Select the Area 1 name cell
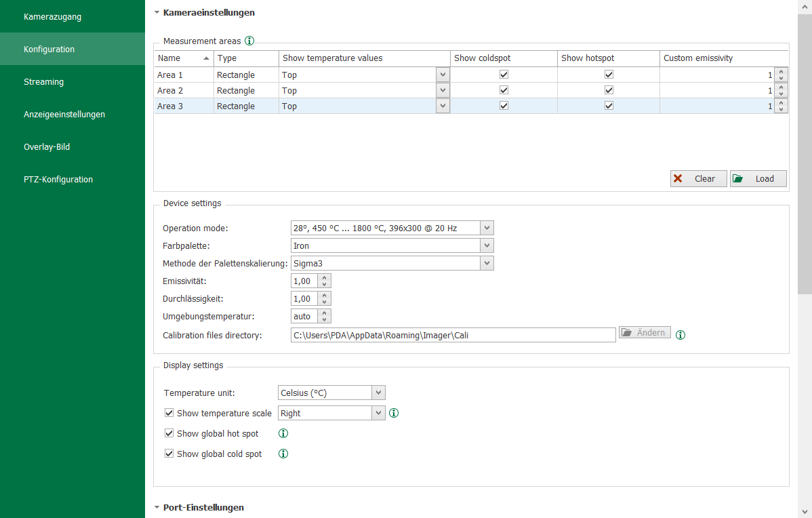812x518 pixels. pyautogui.click(x=184, y=75)
